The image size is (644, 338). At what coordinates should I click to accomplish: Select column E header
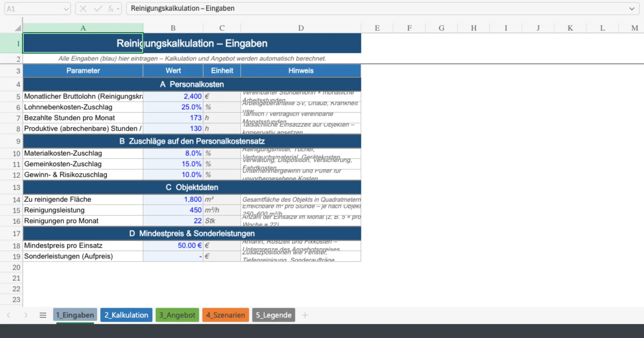[377, 28]
